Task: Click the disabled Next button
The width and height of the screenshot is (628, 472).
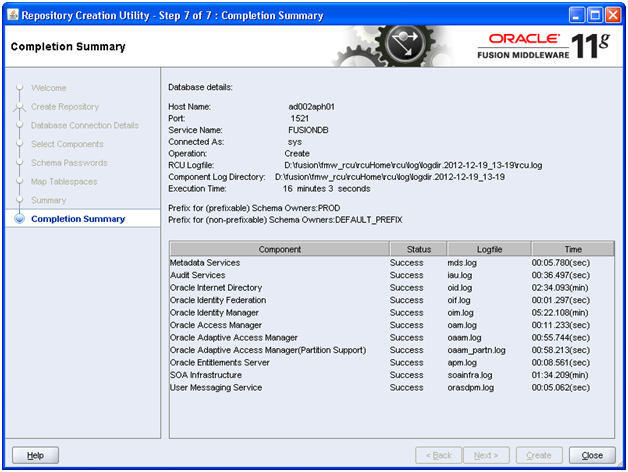Action: [x=486, y=455]
